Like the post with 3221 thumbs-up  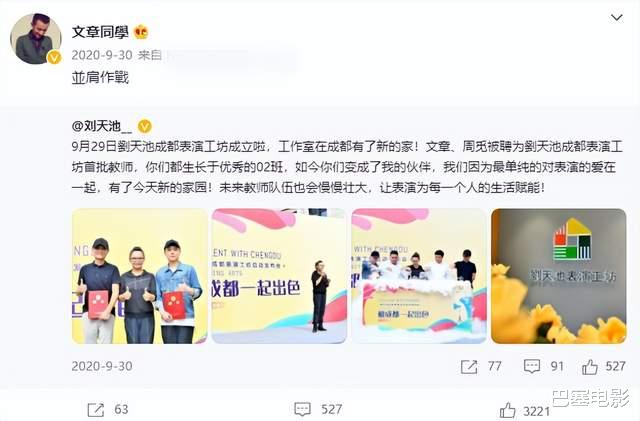click(507, 410)
